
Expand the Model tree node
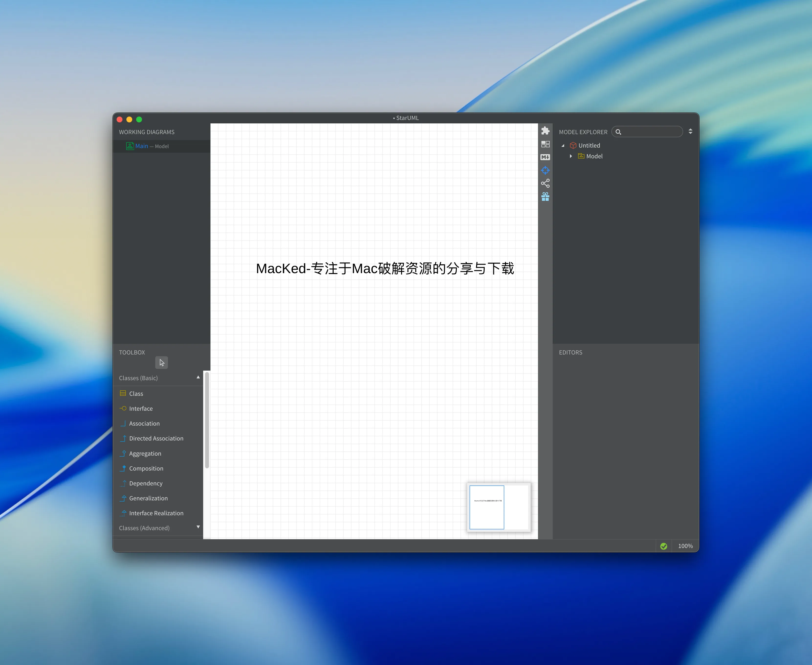point(571,156)
